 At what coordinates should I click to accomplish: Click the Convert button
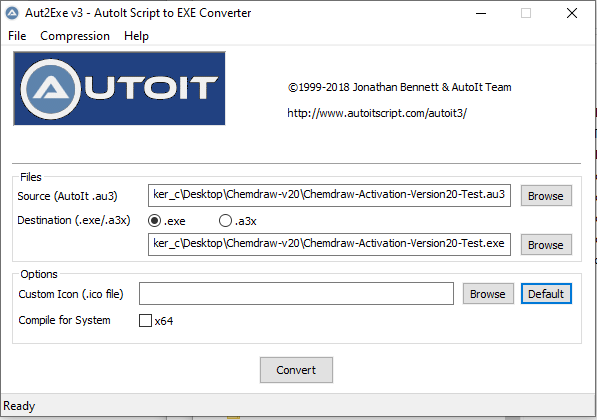[296, 370]
